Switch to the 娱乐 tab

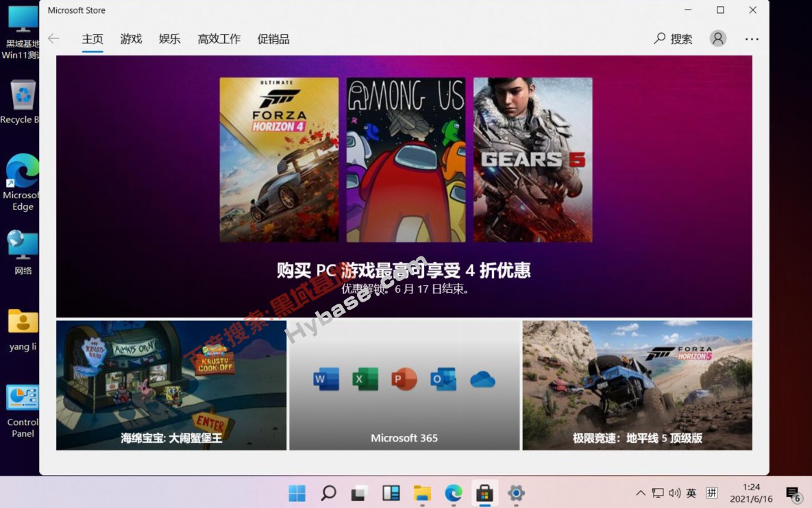[x=170, y=39]
